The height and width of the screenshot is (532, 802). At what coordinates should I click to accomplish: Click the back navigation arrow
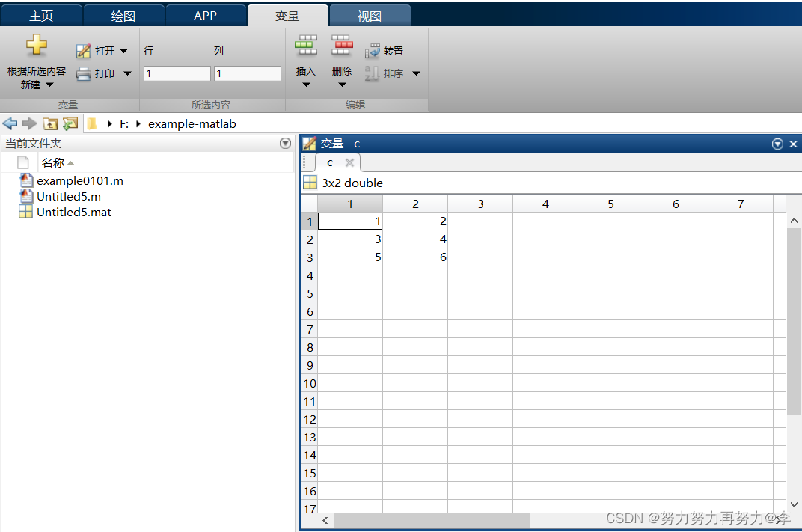coord(9,123)
